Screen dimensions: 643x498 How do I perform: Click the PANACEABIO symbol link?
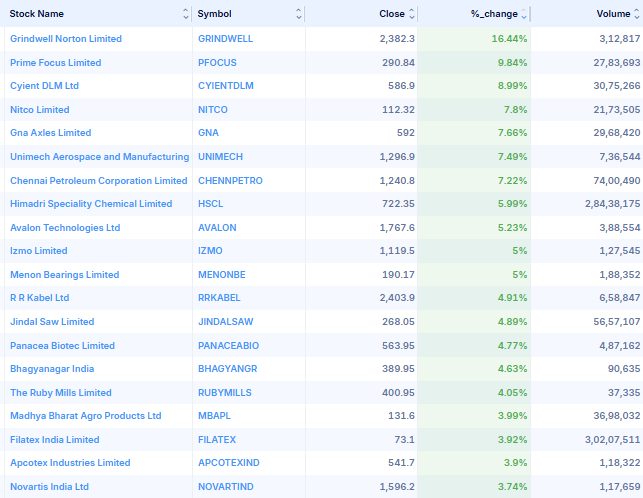click(x=228, y=345)
